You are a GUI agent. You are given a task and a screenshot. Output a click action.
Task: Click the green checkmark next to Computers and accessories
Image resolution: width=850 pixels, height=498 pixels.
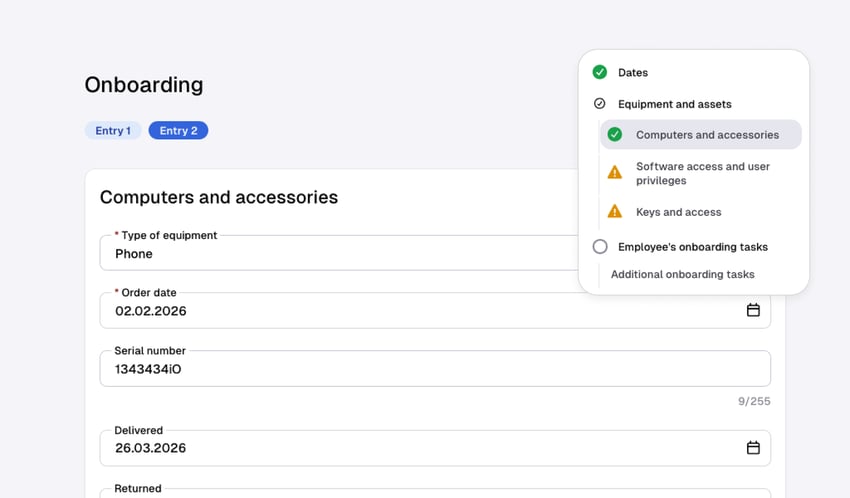615,135
